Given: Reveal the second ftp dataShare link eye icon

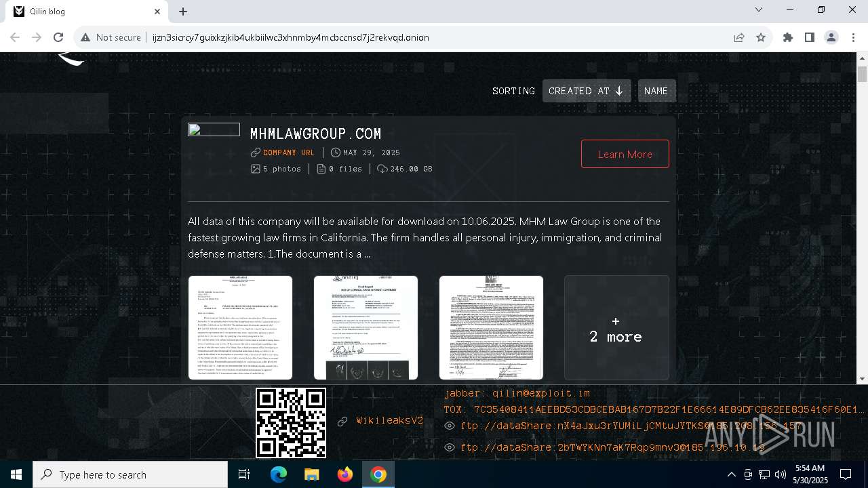Looking at the screenshot, I should (x=450, y=447).
